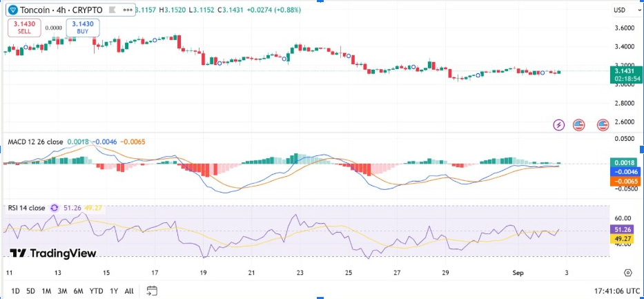The height and width of the screenshot is (299, 644).
Task: Select the 1M time range
Action: coord(46,291)
